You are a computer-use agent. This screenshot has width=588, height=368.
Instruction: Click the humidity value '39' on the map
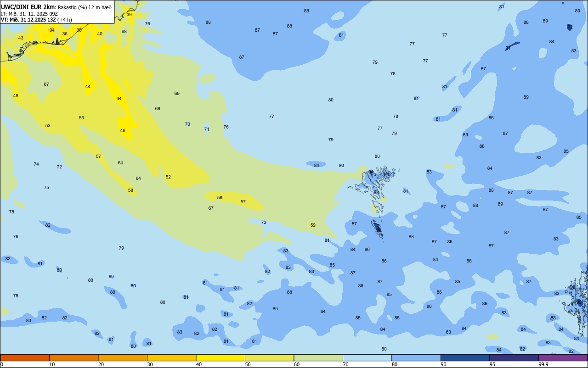pyautogui.click(x=129, y=15)
